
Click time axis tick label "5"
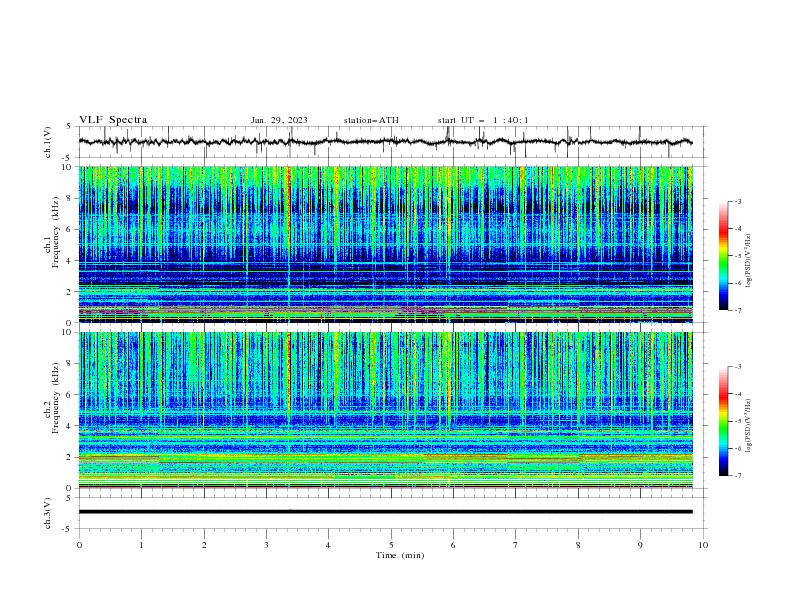pos(391,545)
